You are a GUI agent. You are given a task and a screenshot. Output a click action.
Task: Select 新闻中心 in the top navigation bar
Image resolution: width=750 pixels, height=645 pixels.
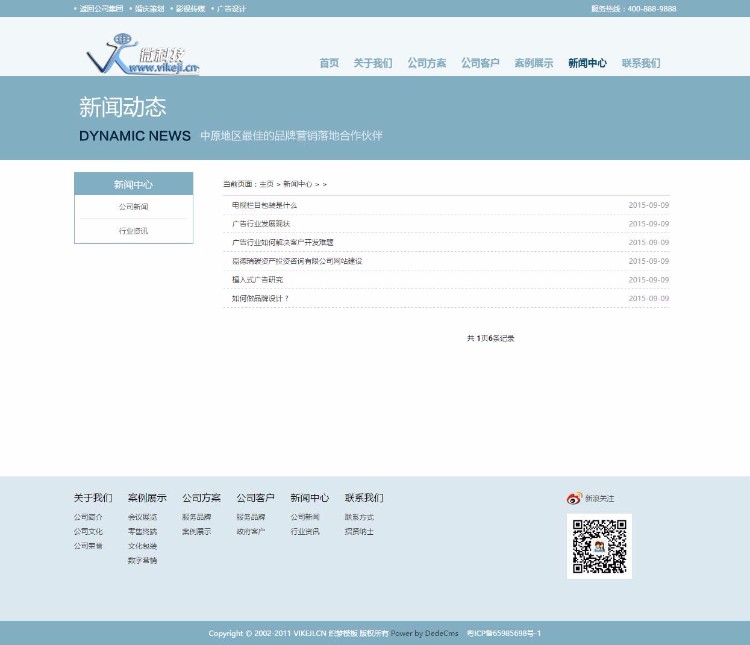587,63
